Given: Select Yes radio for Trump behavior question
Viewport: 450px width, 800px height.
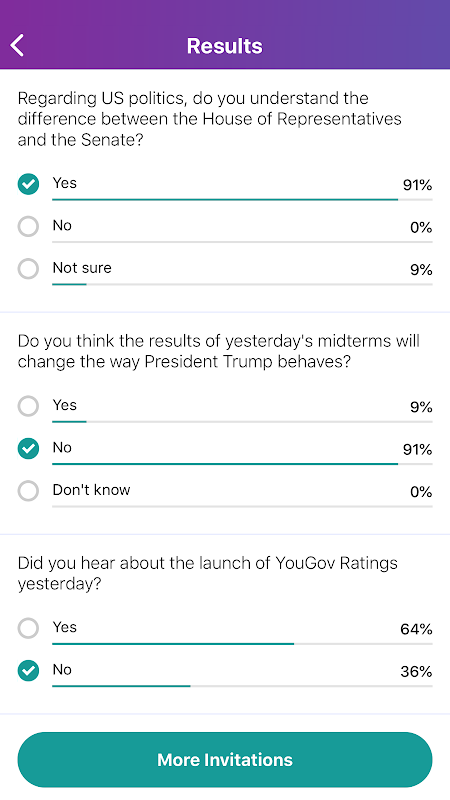Looking at the screenshot, I should 28,406.
